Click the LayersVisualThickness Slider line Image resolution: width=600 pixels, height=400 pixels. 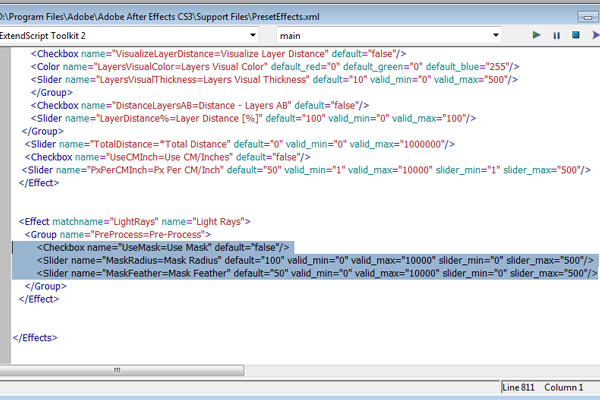[x=274, y=80]
